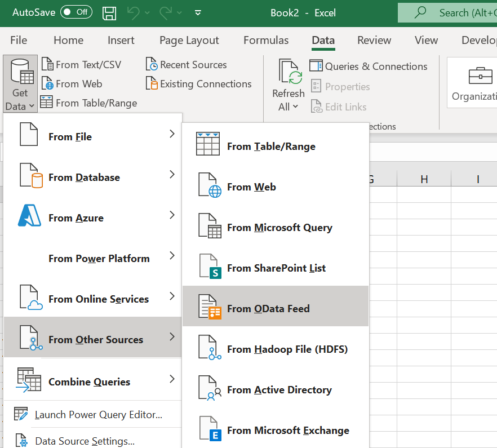This screenshot has height=448, width=497.
Task: Select column H header
Action: [424, 179]
